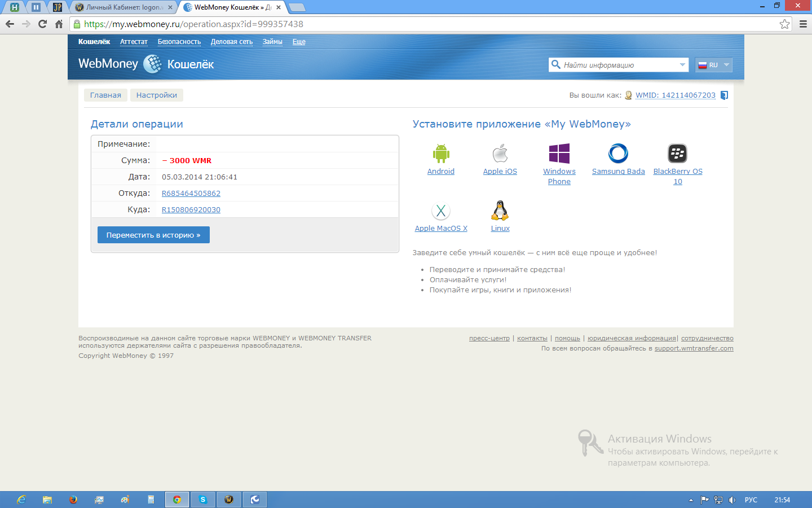Open a new browser tab button
The width and height of the screenshot is (812, 508).
[x=297, y=7]
